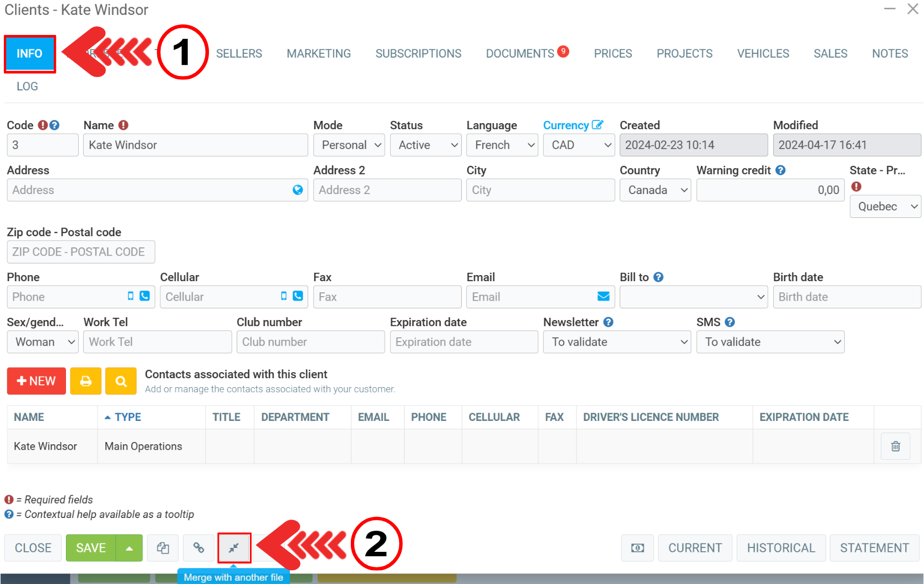The height and width of the screenshot is (584, 924).
Task: Click the STATEMENT button
Action: click(874, 548)
